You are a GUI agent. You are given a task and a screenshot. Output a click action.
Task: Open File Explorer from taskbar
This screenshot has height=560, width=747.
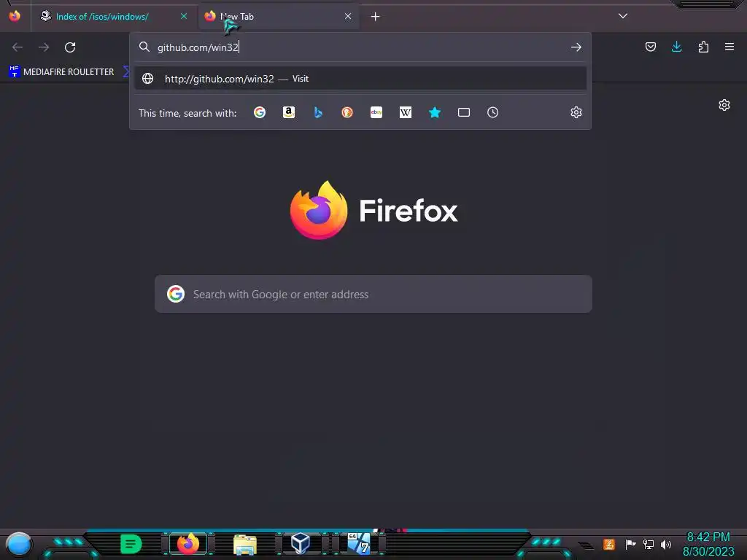pos(245,545)
